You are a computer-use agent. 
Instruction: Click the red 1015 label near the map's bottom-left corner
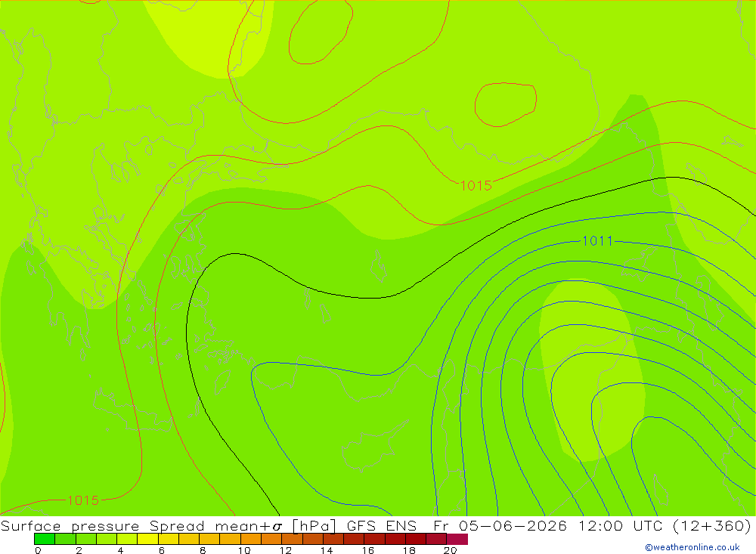point(83,500)
